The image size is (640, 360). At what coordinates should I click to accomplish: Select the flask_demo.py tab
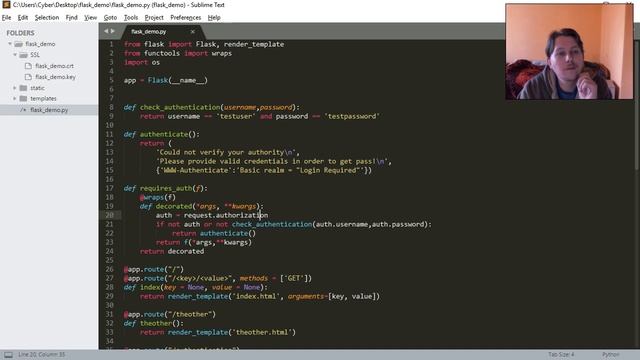tap(149, 31)
